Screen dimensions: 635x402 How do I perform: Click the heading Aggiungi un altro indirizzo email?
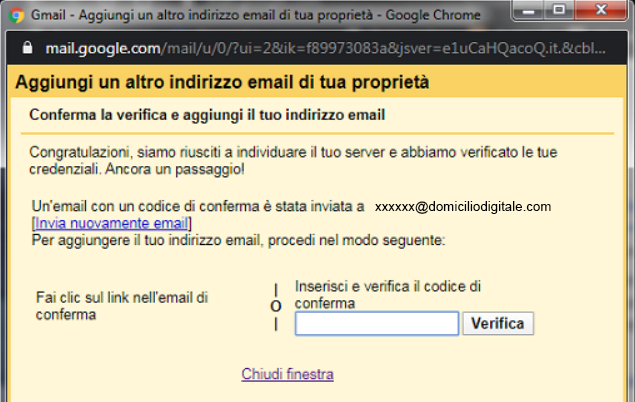222,82
